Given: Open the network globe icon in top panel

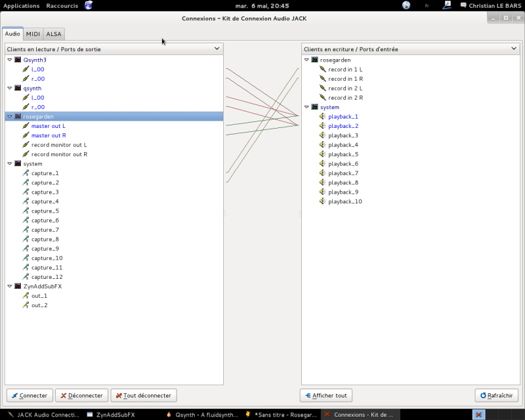Looking at the screenshot, I should 406,5.
